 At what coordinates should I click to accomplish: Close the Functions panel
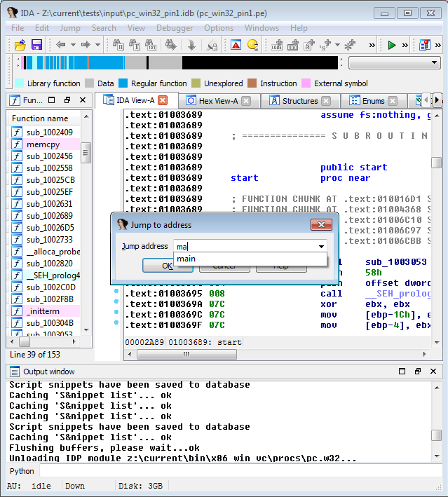pyautogui.click(x=83, y=100)
